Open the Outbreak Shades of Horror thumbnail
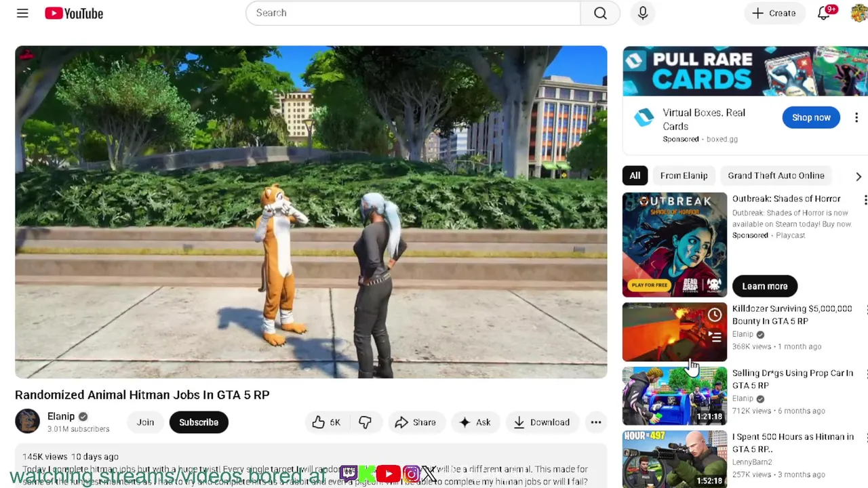The height and width of the screenshot is (488, 868). 675,245
